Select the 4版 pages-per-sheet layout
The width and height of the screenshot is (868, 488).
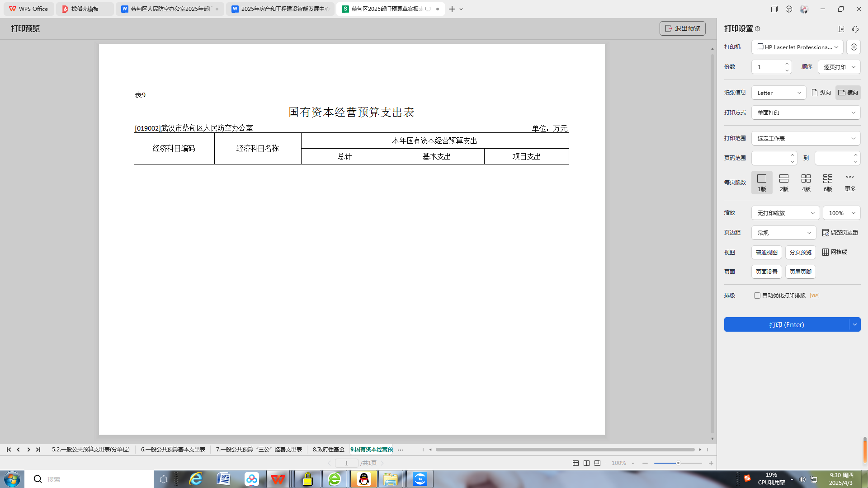(806, 183)
